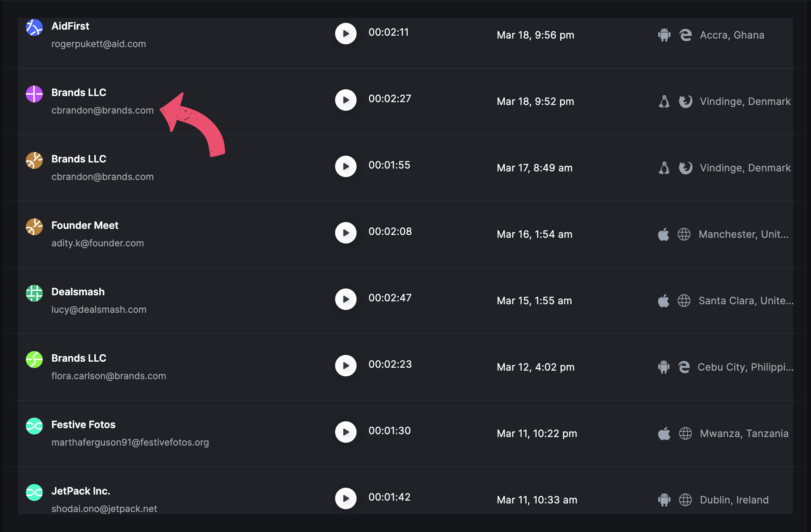Click the Linux icon in Mar 18 Vindinge row
Viewport: 811px width, 532px height.
point(664,101)
